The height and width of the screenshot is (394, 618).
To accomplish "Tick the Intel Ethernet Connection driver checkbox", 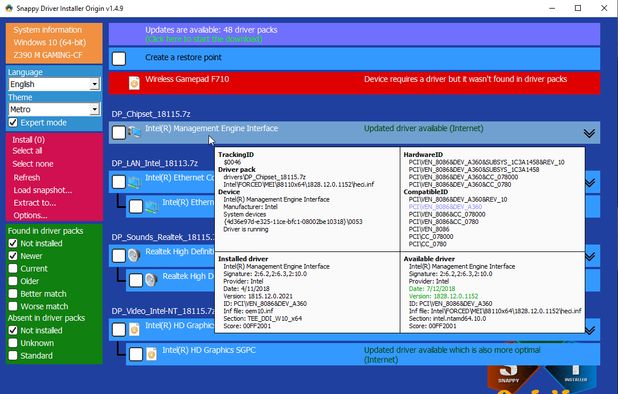I will (x=119, y=182).
